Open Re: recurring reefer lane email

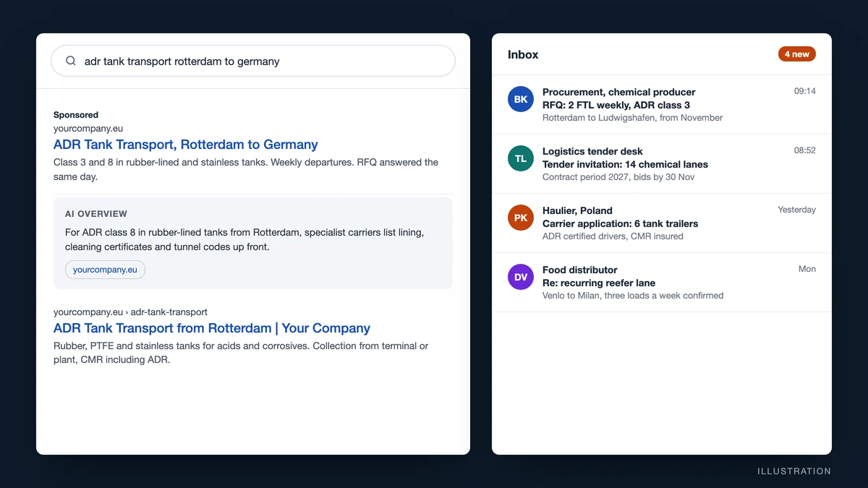662,283
